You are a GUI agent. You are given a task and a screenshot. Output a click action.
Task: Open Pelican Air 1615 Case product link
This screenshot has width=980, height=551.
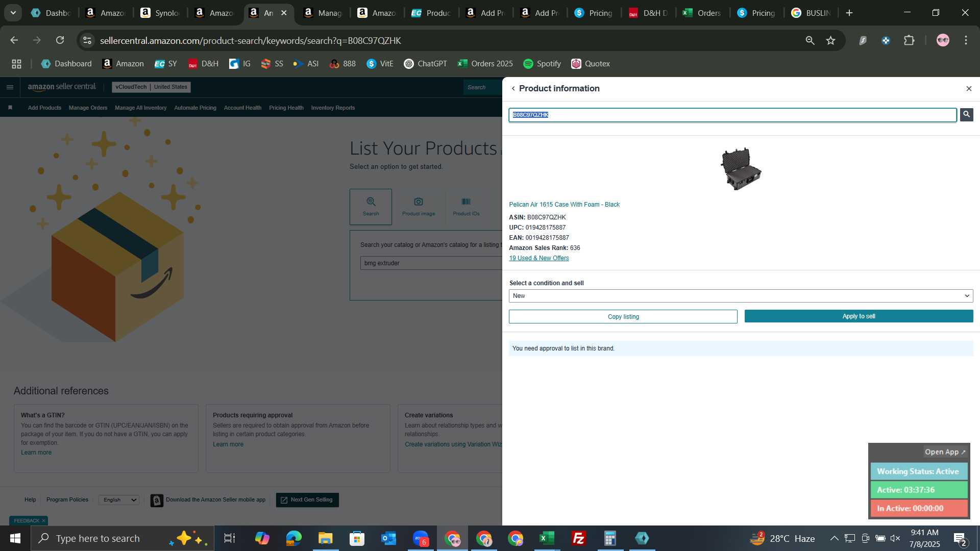pyautogui.click(x=564, y=205)
